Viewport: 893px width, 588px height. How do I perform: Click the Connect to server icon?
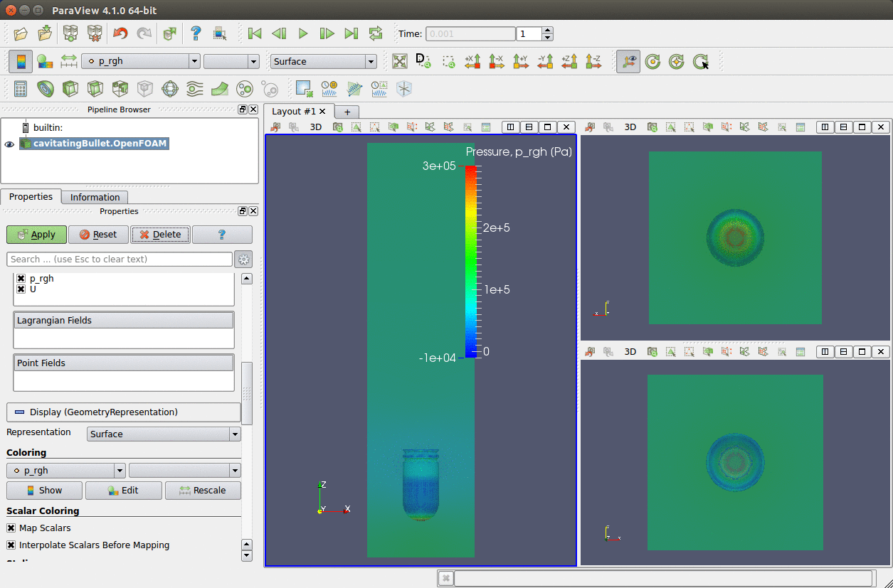click(70, 33)
